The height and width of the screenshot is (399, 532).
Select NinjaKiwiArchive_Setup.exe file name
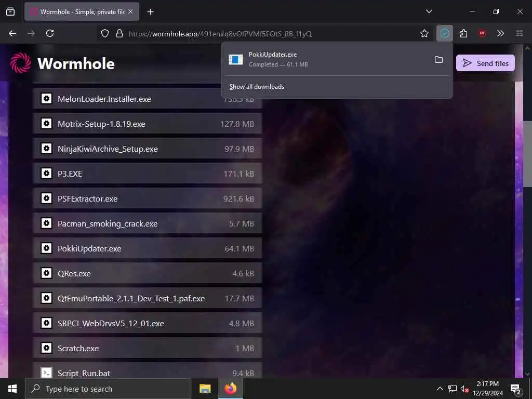(108, 149)
